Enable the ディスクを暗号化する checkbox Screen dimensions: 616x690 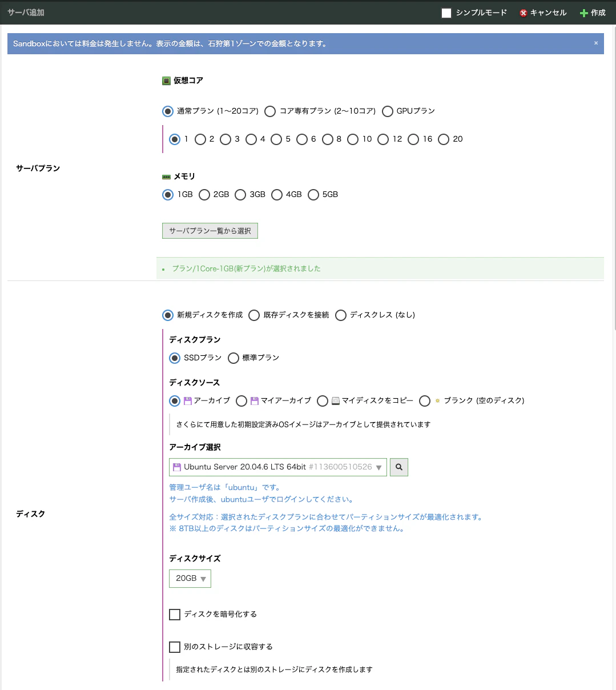175,614
